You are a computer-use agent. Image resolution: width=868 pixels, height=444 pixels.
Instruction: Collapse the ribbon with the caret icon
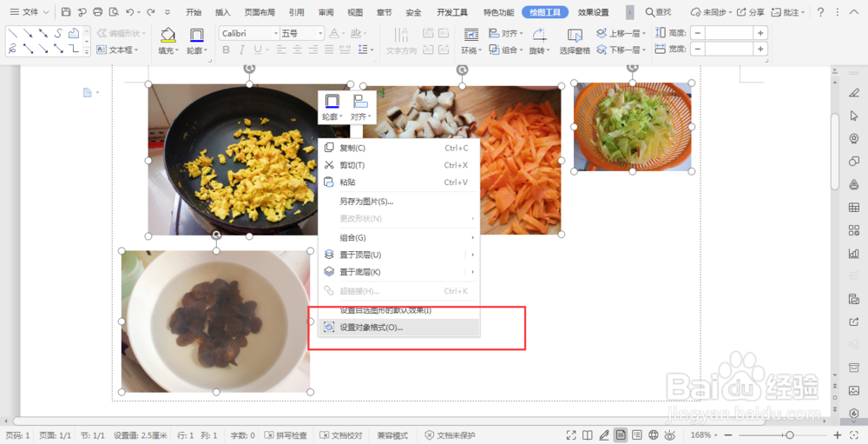pos(853,11)
